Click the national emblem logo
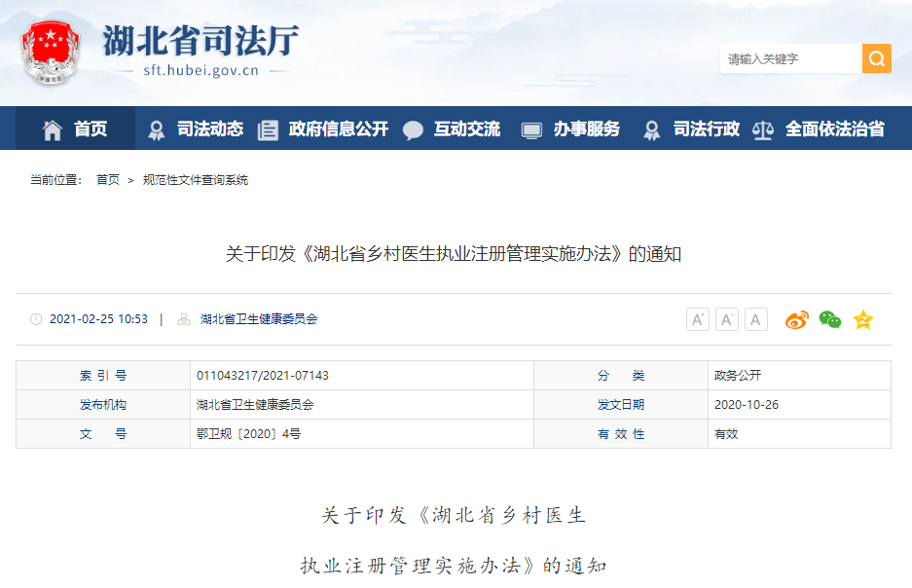The image size is (912, 588). (x=54, y=53)
